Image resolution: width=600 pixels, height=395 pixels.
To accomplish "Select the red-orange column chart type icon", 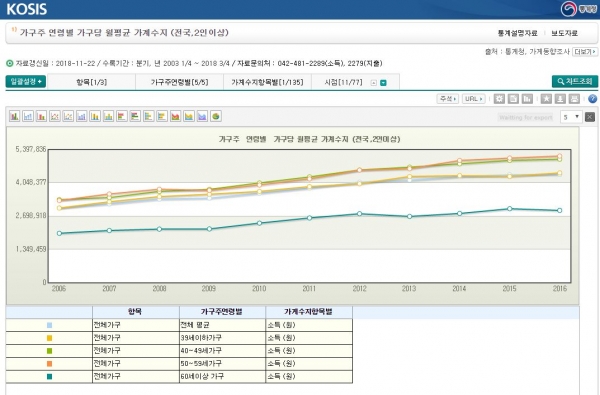I will 41,116.
